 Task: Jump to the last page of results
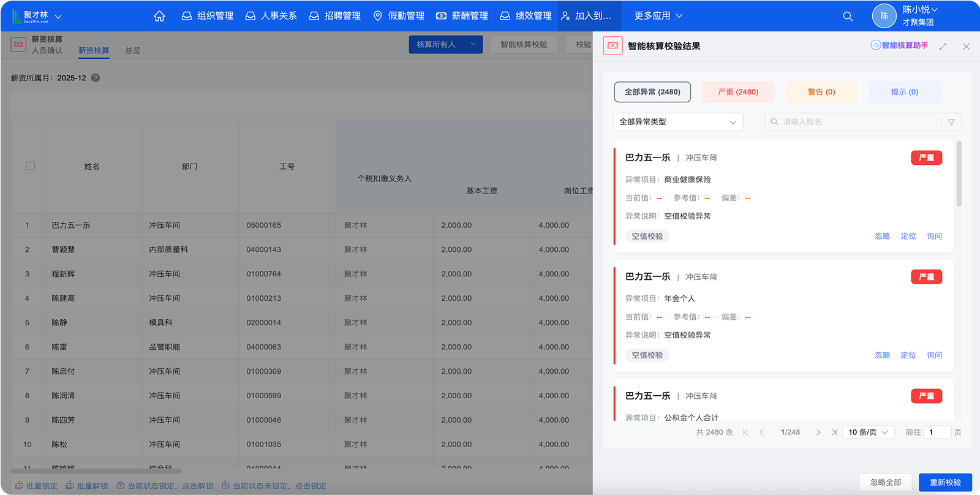click(834, 432)
